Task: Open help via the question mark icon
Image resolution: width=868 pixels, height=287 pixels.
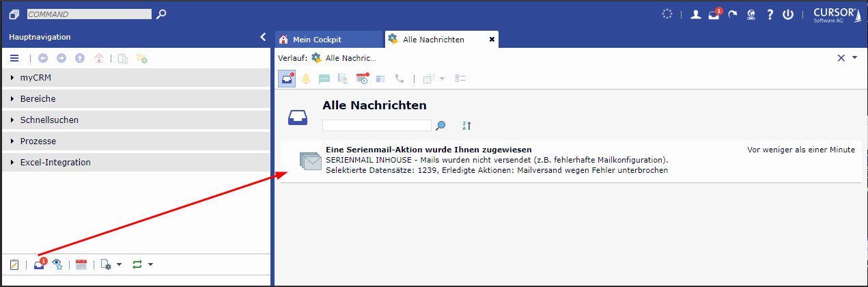Action: click(770, 14)
